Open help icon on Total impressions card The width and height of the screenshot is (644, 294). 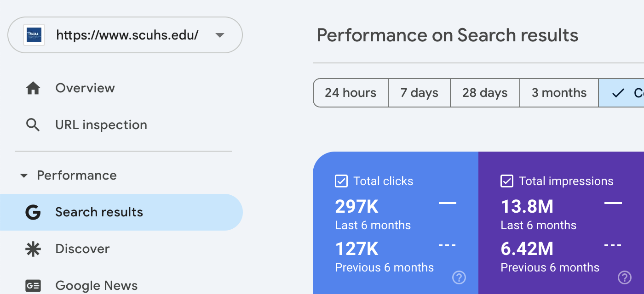click(x=625, y=277)
